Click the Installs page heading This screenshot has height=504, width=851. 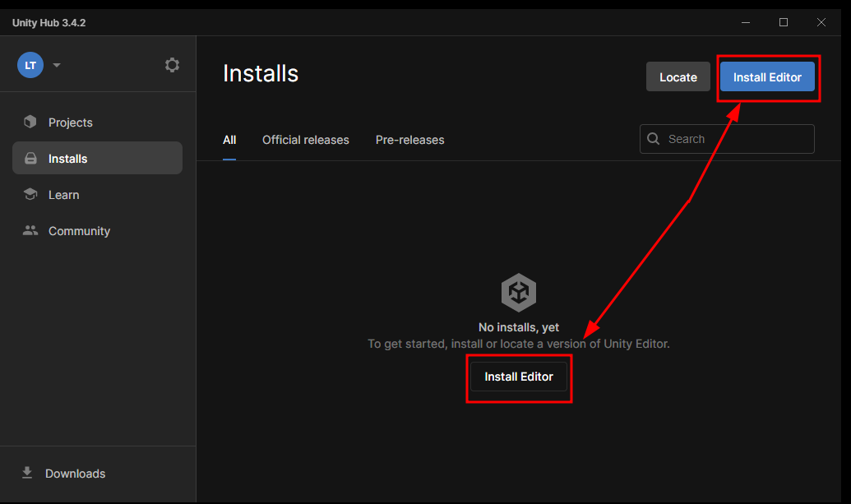tap(261, 73)
